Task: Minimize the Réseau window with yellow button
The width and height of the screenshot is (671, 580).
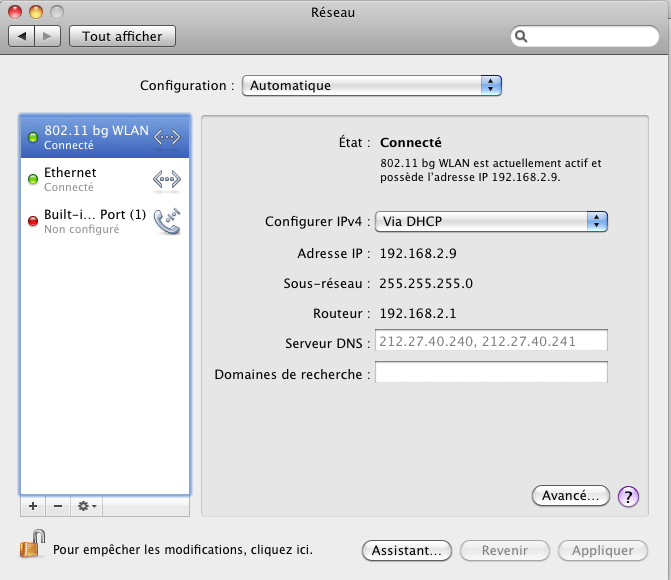Action: [x=36, y=12]
